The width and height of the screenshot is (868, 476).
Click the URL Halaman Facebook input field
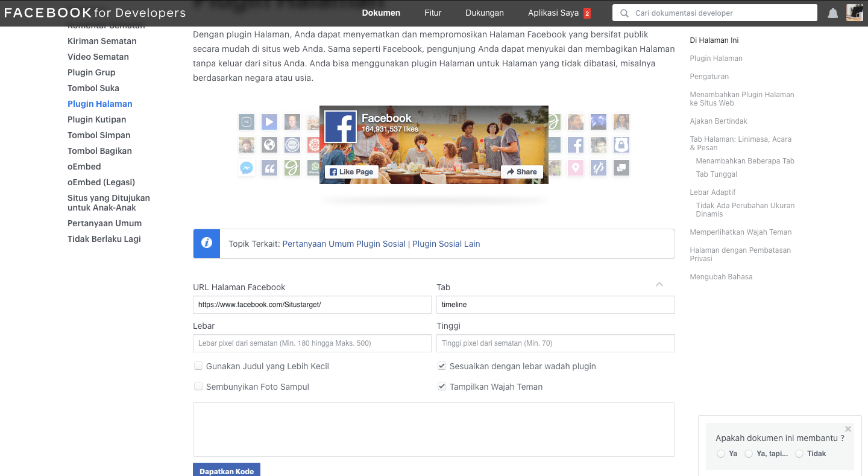coord(312,305)
